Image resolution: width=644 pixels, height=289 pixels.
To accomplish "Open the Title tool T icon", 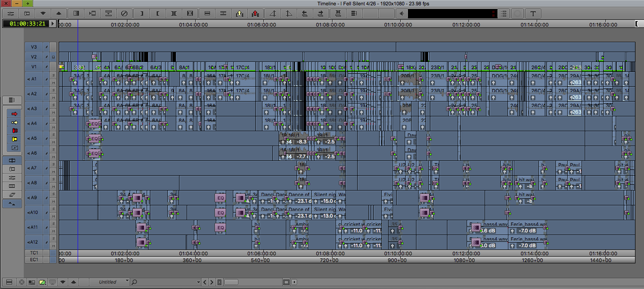I will (533, 13).
